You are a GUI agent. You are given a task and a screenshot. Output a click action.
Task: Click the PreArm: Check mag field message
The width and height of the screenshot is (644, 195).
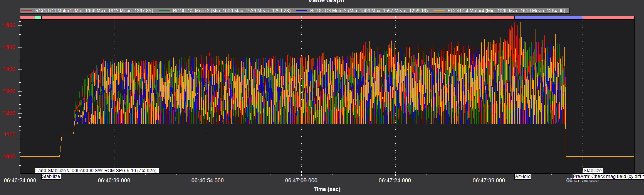[608, 176]
